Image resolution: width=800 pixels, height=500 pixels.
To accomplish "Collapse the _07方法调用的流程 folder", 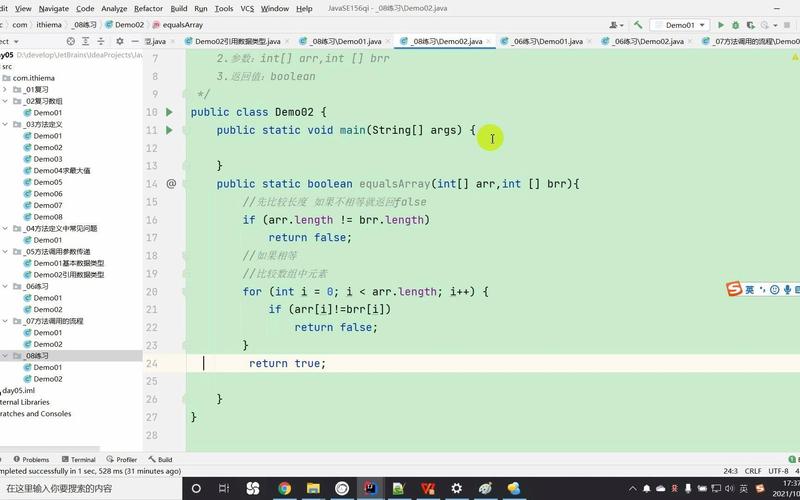I will (5, 321).
